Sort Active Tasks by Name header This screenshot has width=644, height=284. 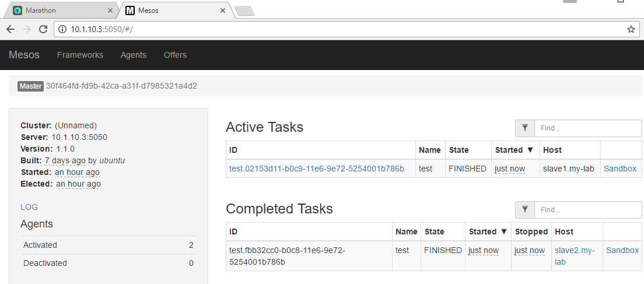coord(430,150)
